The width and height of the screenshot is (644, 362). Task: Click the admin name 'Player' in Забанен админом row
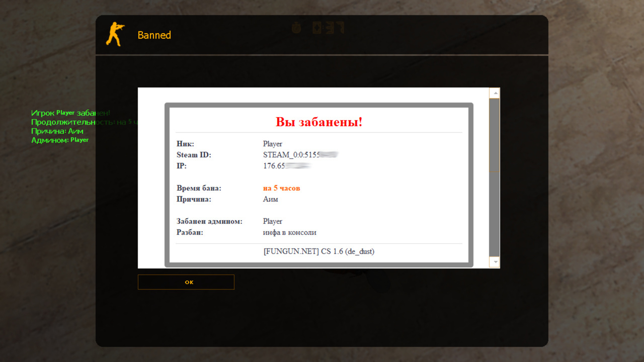pos(272,221)
